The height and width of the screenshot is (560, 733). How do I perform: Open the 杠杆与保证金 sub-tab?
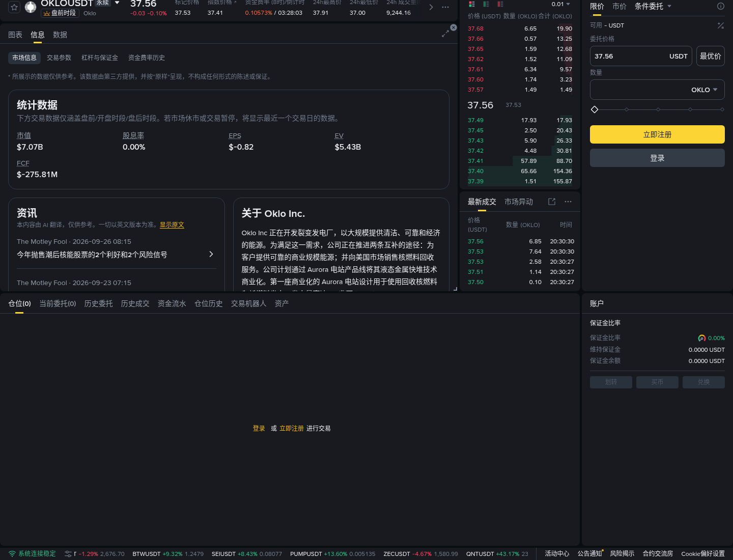click(100, 58)
